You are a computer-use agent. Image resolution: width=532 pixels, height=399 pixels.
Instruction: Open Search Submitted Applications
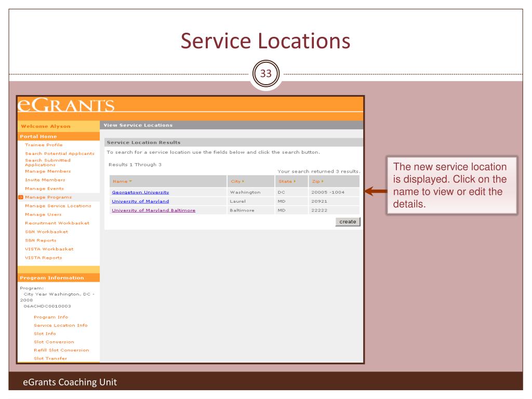pyautogui.click(x=47, y=163)
